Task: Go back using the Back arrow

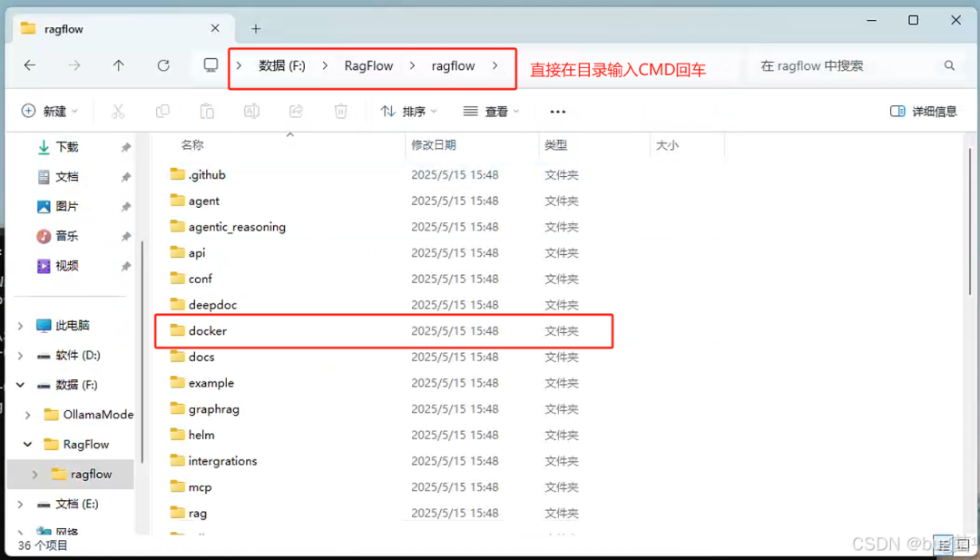Action: [x=29, y=65]
